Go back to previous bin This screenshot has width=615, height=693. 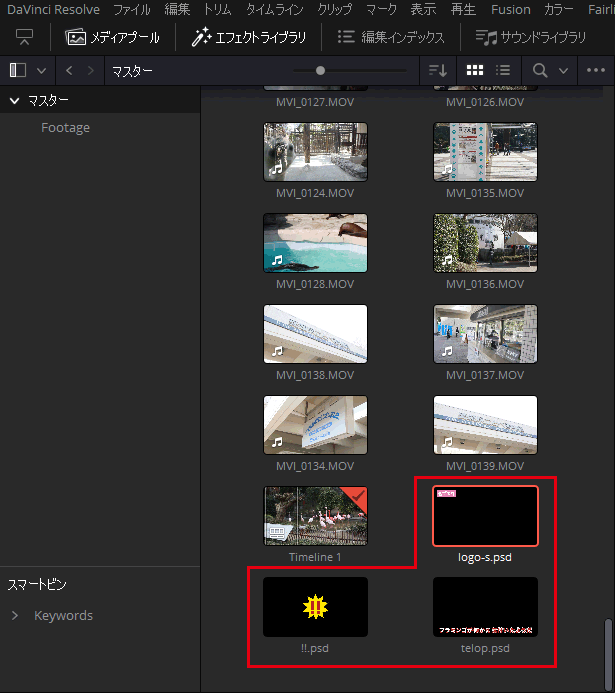pos(69,70)
